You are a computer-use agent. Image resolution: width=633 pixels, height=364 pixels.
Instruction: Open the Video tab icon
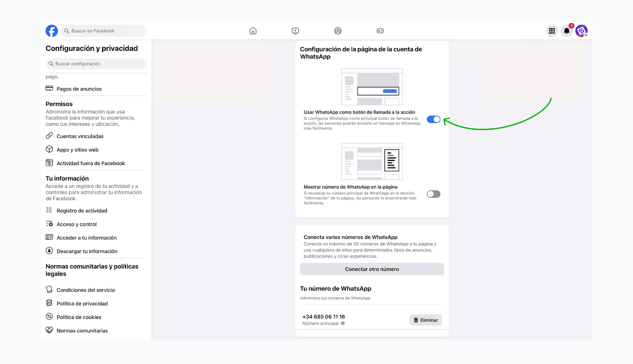pos(296,31)
